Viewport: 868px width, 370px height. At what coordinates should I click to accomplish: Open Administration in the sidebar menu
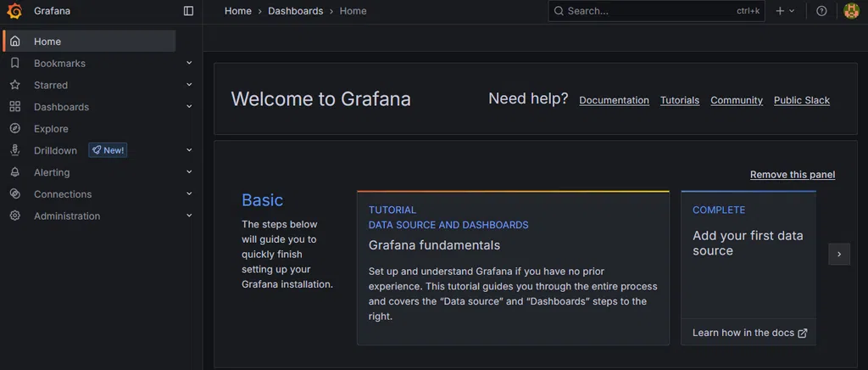click(x=67, y=216)
